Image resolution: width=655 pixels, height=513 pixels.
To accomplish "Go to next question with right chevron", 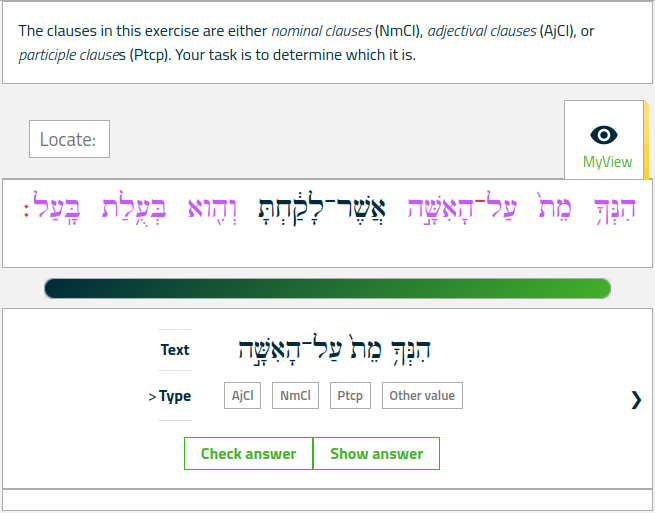I will point(636,400).
